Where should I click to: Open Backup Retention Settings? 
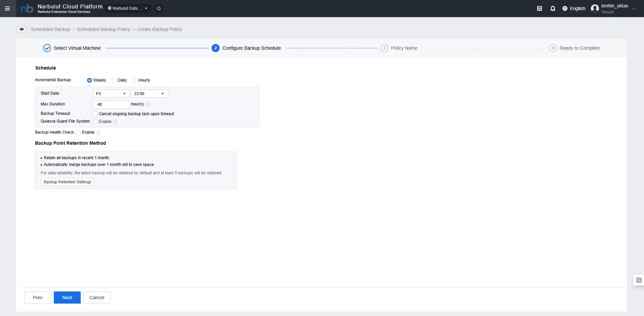point(67,182)
